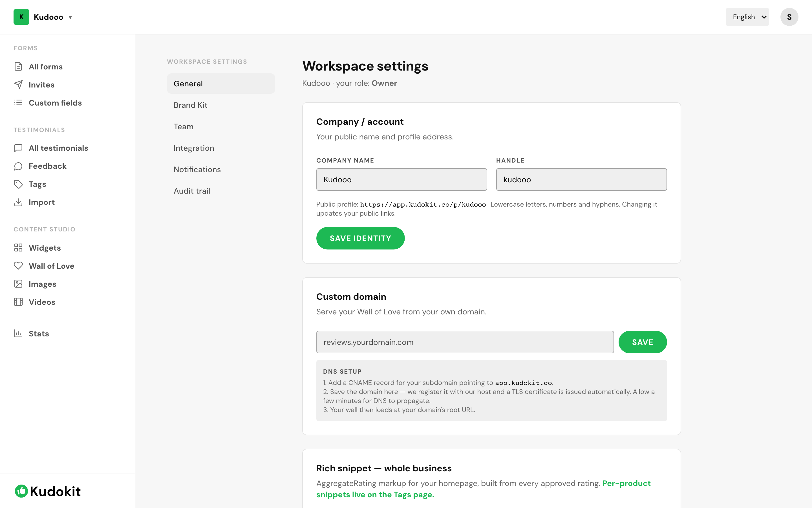The width and height of the screenshot is (812, 508).
Task: Click the Workspace settings heading
Action: point(365,66)
